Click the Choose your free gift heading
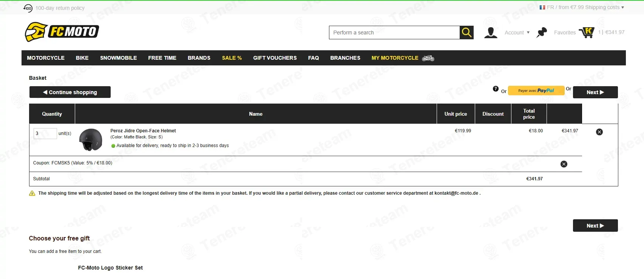This screenshot has height=279, width=644. pos(59,238)
